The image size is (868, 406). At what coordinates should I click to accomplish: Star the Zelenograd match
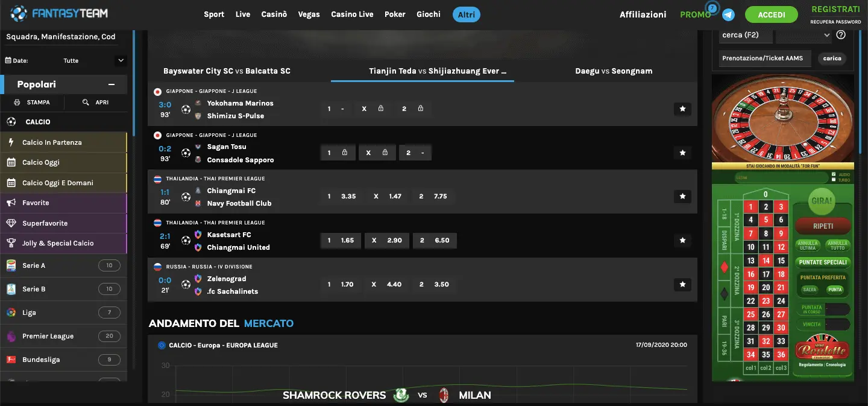(682, 284)
